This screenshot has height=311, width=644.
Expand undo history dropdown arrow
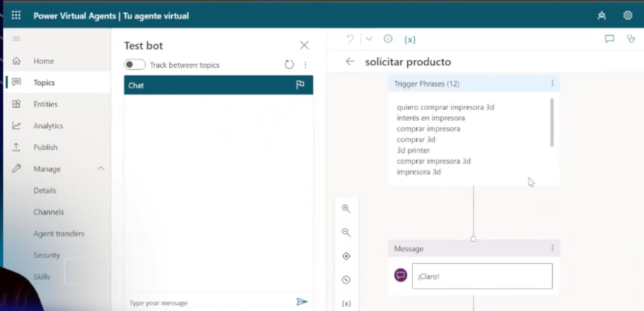tap(369, 39)
